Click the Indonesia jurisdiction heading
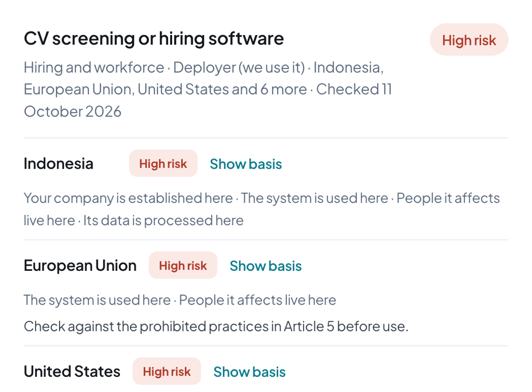 pos(58,164)
